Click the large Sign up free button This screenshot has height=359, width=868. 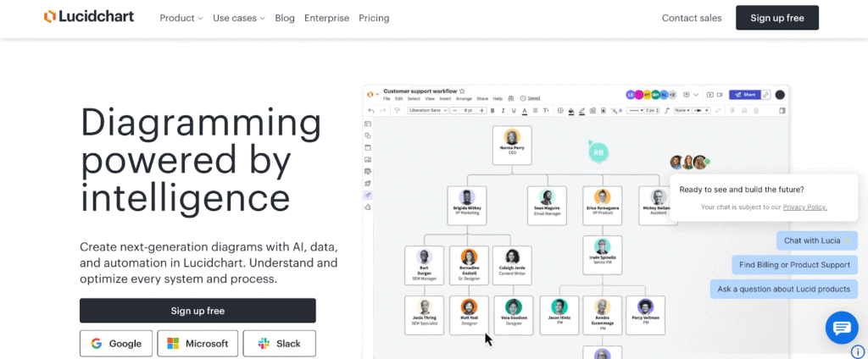[x=198, y=311]
